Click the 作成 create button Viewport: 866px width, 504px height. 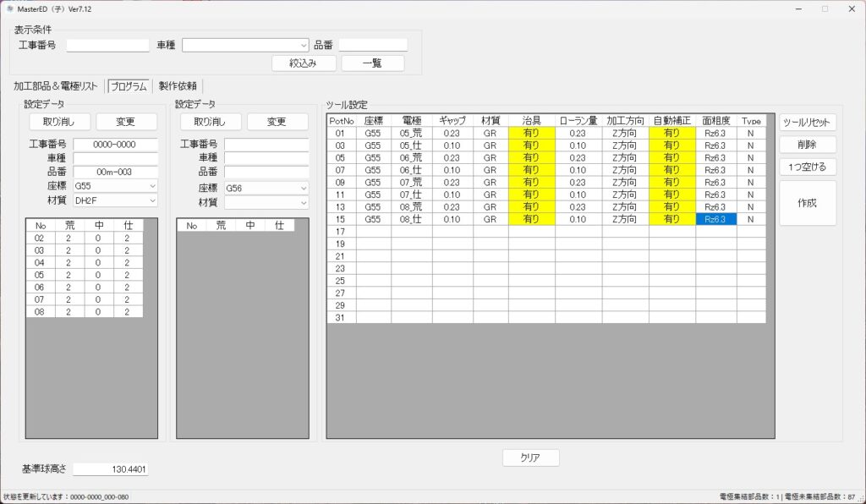click(807, 203)
